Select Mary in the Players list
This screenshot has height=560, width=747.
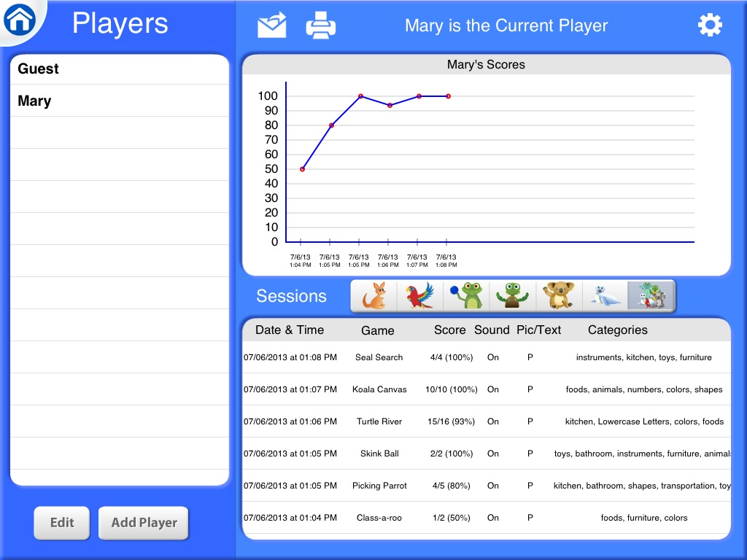[120, 101]
